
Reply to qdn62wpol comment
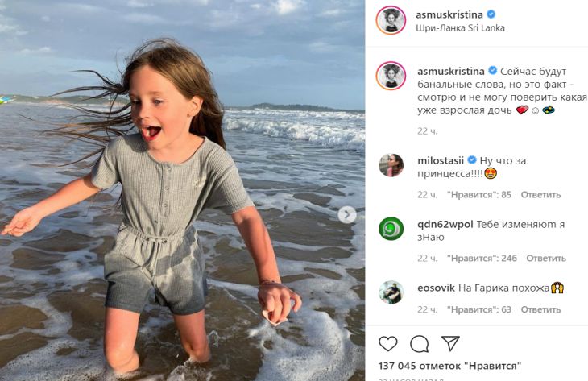click(546, 258)
